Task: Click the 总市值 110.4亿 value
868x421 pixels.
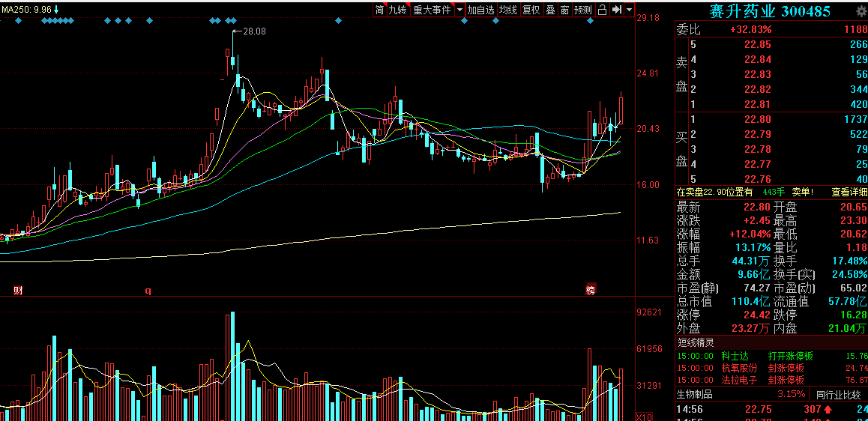Action: pyautogui.click(x=752, y=301)
